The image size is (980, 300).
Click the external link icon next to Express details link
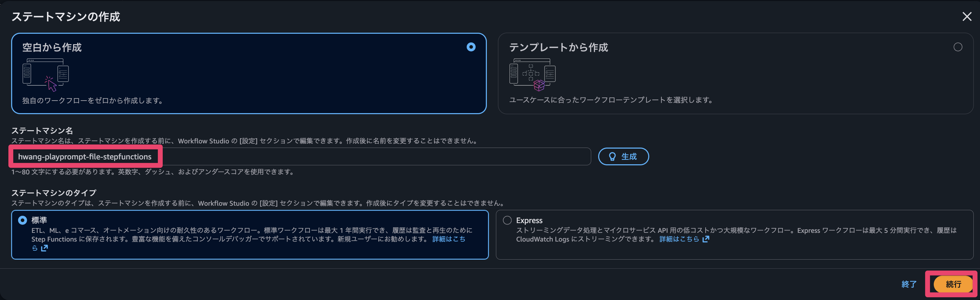[x=706, y=239]
